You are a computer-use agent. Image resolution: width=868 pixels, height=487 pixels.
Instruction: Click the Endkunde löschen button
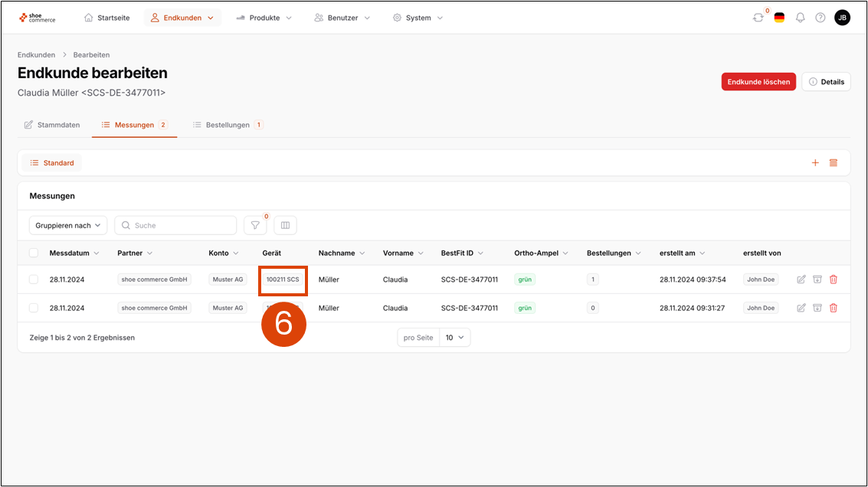pyautogui.click(x=758, y=82)
